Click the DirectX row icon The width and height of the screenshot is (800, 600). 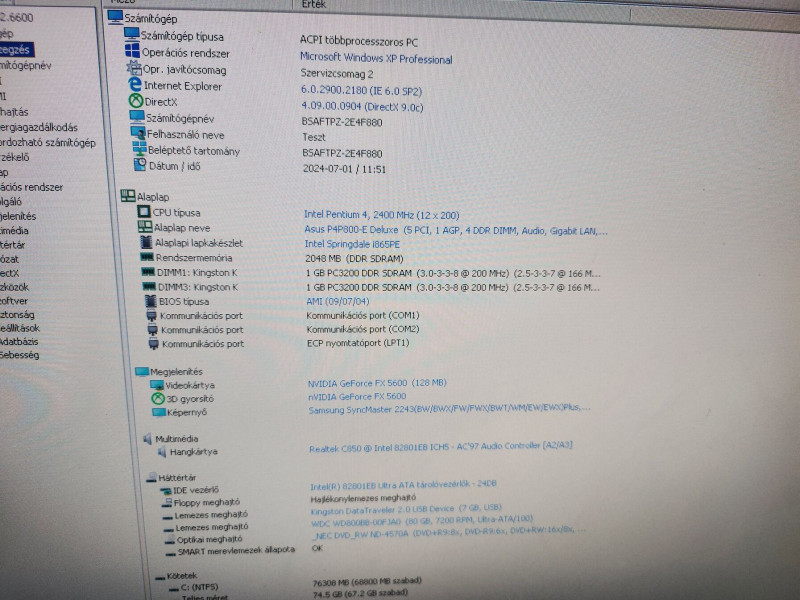coord(136,101)
